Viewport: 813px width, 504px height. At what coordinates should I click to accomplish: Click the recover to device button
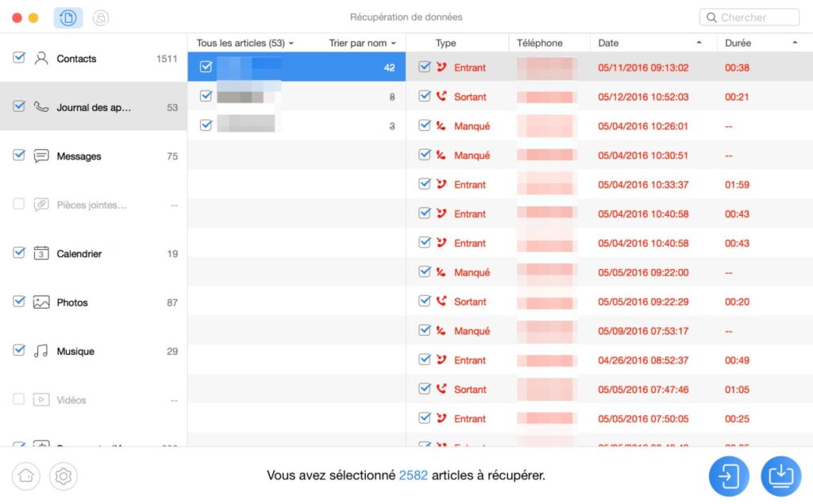729,476
